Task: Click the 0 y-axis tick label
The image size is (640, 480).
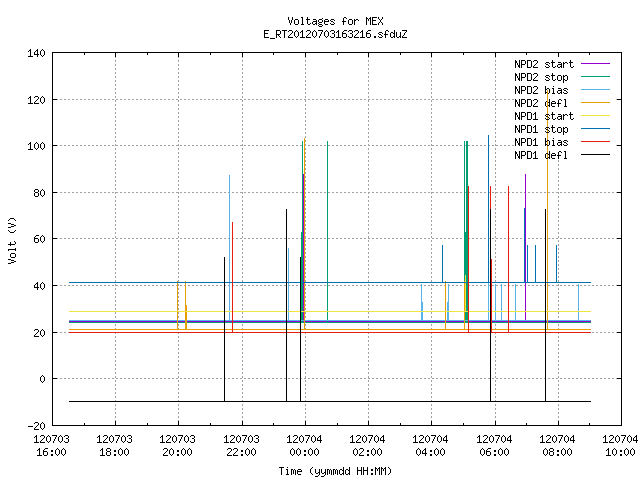Action: [x=42, y=379]
